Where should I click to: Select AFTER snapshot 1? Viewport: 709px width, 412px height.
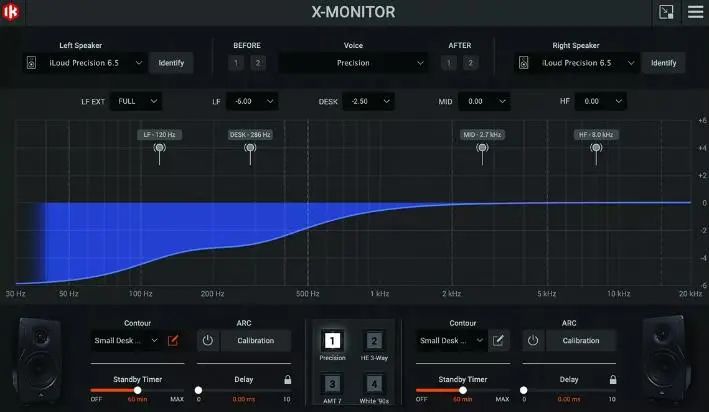449,63
